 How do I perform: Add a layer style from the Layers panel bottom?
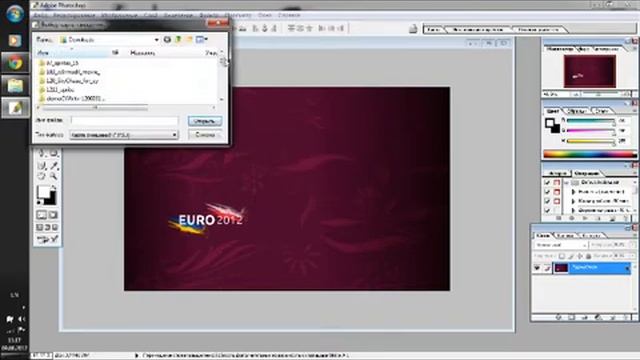point(559,317)
